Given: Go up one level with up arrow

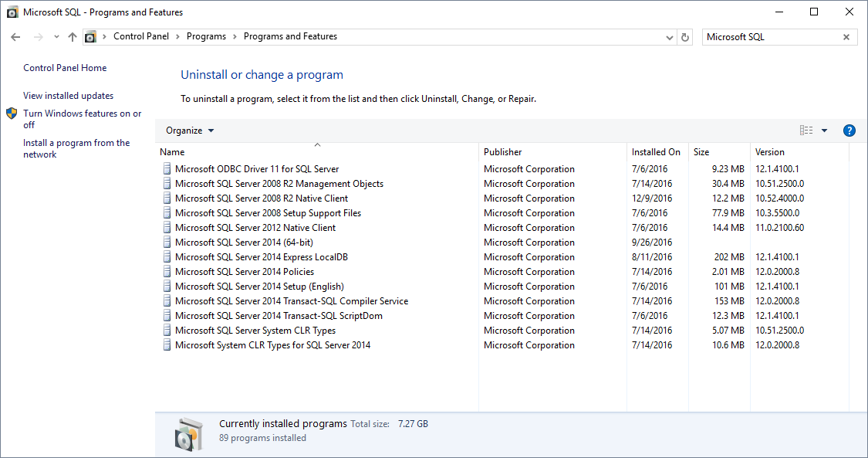Looking at the screenshot, I should click(73, 37).
